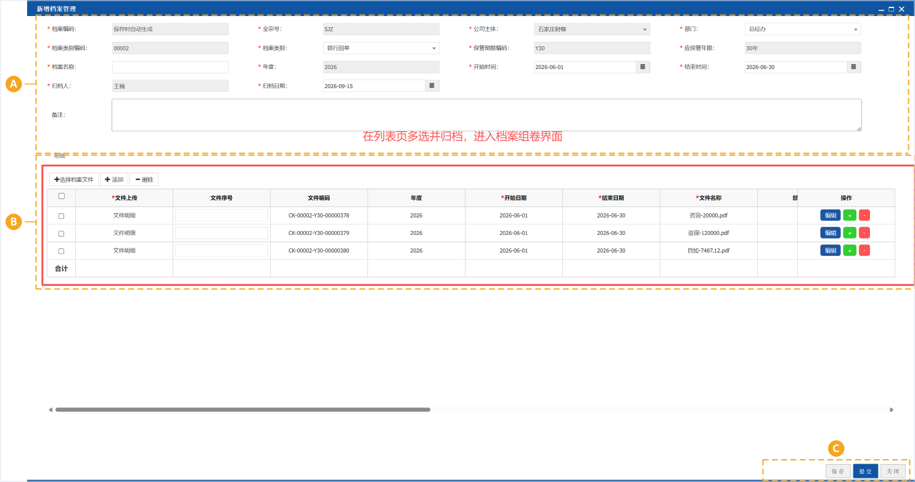This screenshot has width=915, height=482.
Task: Click 文件序号 input in row 00000378
Action: [222, 216]
